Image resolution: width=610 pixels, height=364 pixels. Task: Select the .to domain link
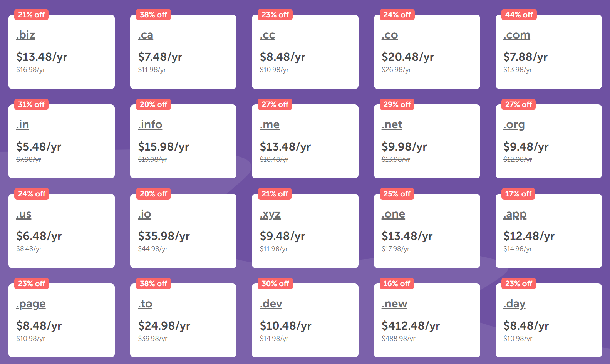point(145,304)
